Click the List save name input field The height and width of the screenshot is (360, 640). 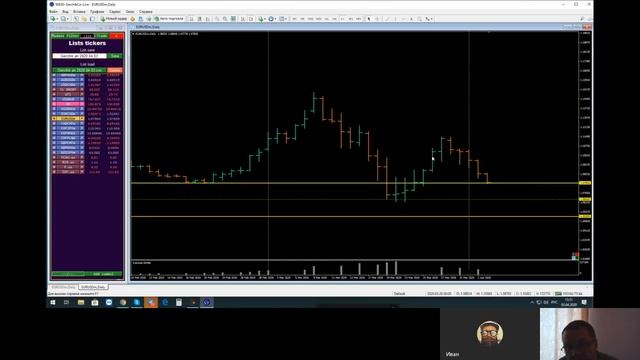(80, 56)
